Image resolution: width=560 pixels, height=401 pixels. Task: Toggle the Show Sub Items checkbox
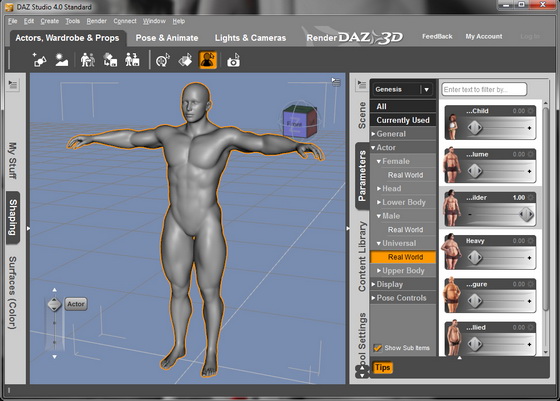click(377, 348)
